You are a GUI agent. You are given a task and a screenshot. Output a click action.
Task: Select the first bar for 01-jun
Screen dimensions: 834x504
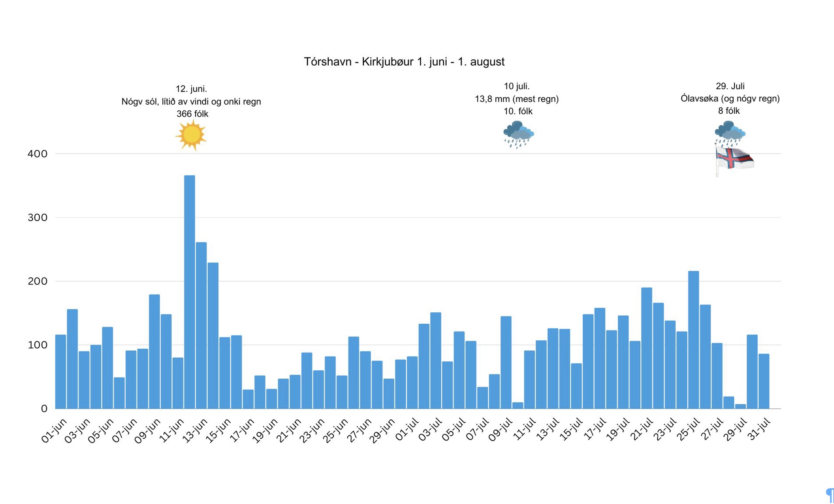60,372
